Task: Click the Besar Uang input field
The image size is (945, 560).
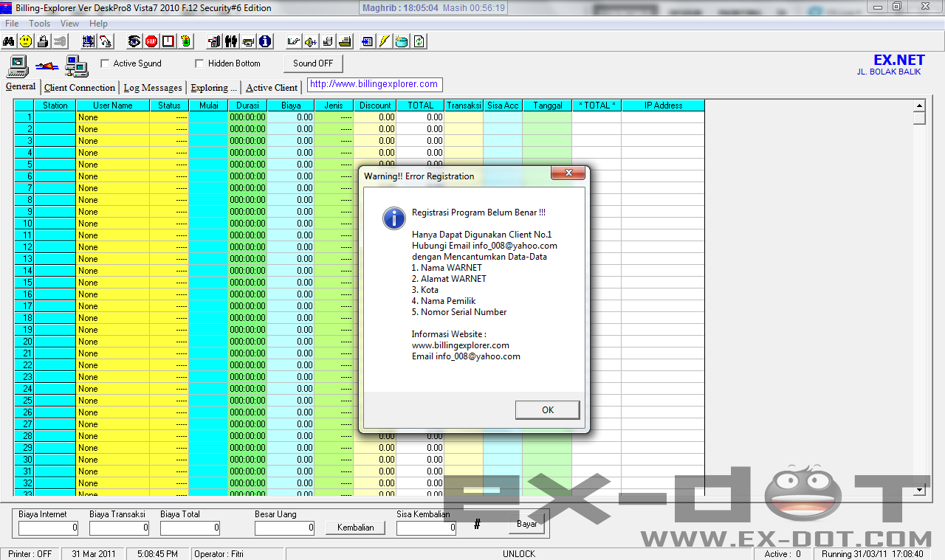Action: pos(283,527)
